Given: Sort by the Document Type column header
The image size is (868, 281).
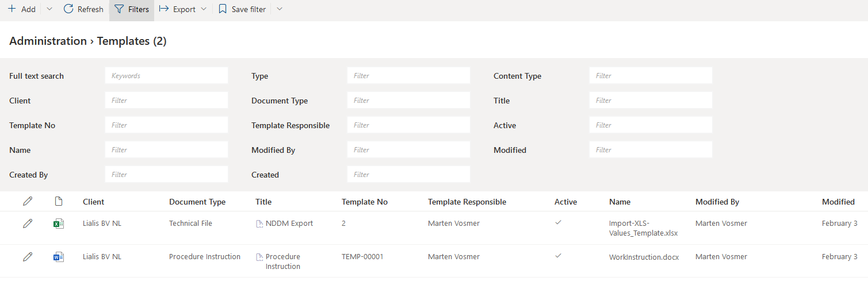Looking at the screenshot, I should coord(197,202).
